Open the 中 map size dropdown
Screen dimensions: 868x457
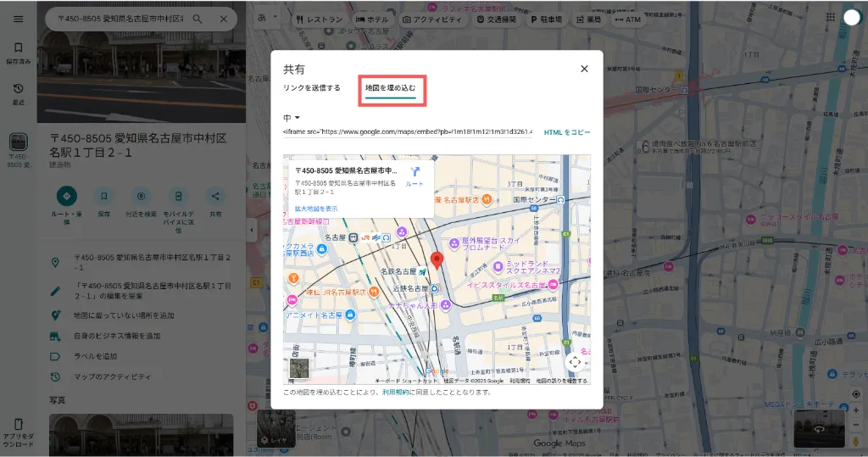[x=292, y=117]
